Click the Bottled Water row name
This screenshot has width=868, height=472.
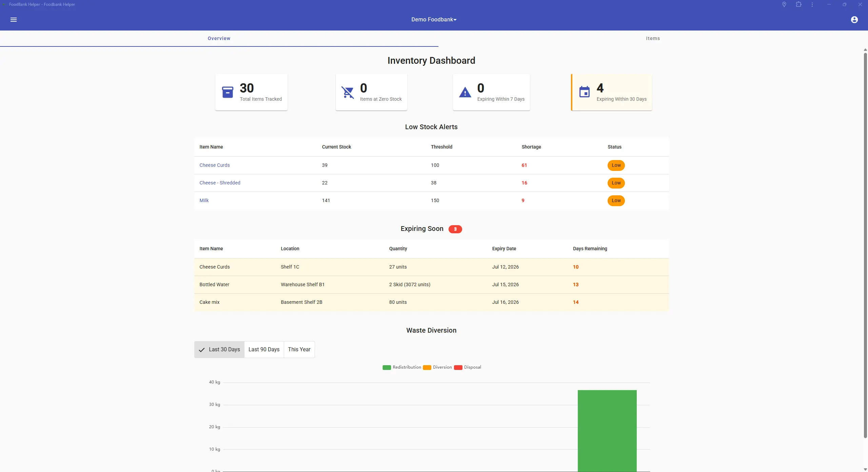click(x=214, y=284)
